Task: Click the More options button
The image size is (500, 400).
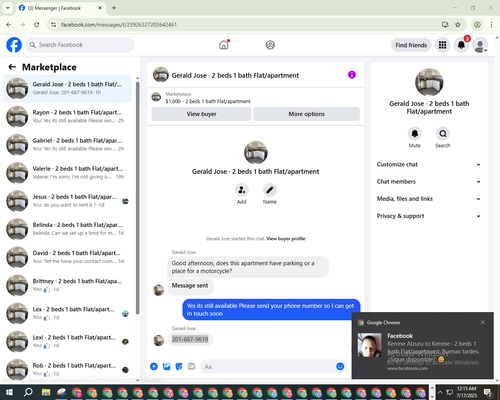Action: (x=306, y=114)
